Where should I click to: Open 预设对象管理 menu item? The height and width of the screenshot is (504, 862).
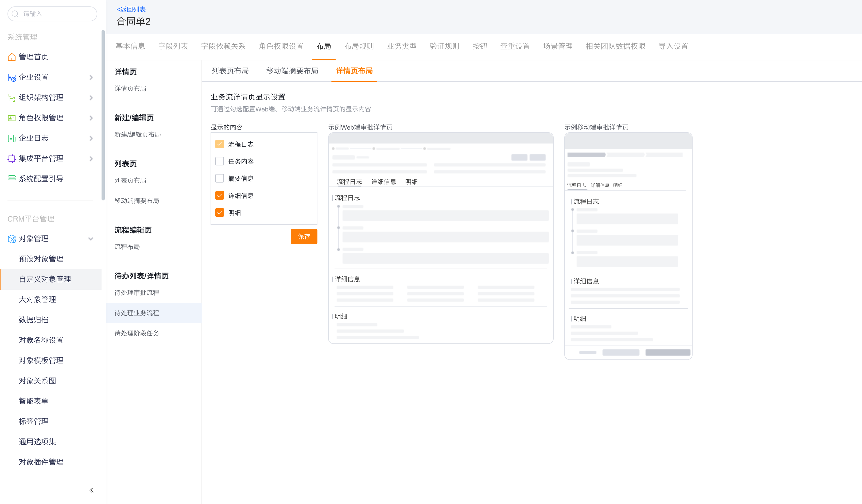41,259
